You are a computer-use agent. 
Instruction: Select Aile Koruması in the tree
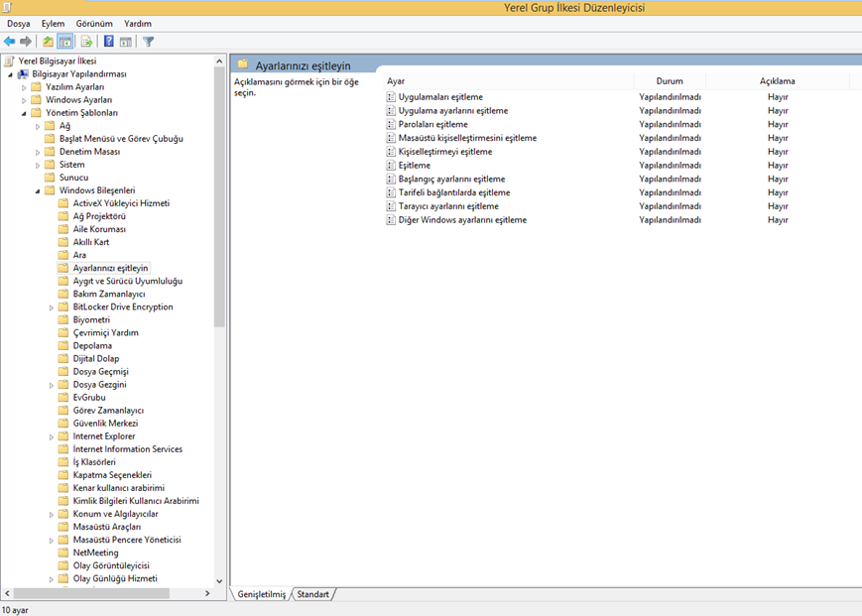[99, 229]
